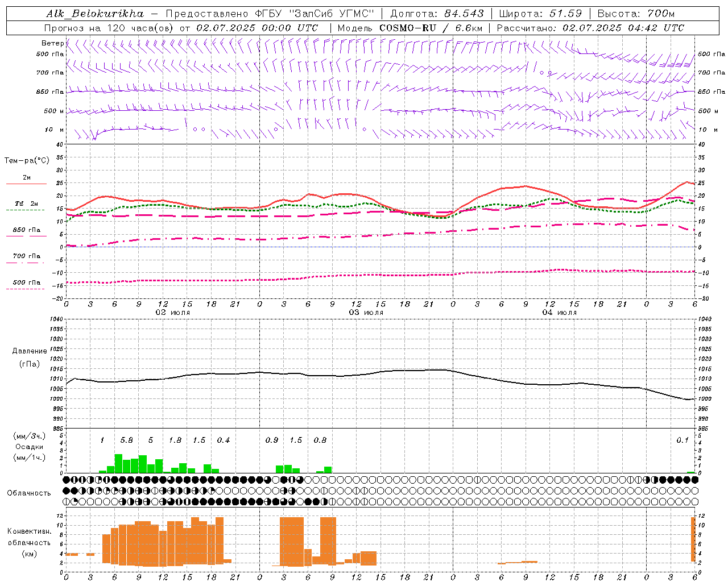Click the '03 июля' date label
This screenshot has height=582, width=728.
pos(366,313)
